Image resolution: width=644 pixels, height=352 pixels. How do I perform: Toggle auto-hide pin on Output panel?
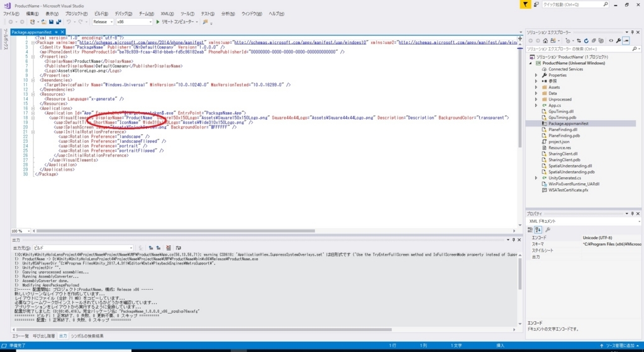pyautogui.click(x=513, y=240)
